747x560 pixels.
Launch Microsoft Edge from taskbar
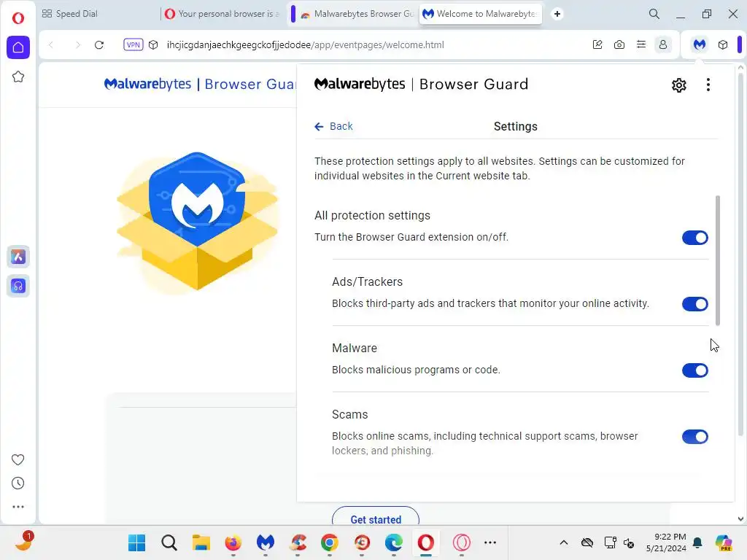click(x=393, y=542)
